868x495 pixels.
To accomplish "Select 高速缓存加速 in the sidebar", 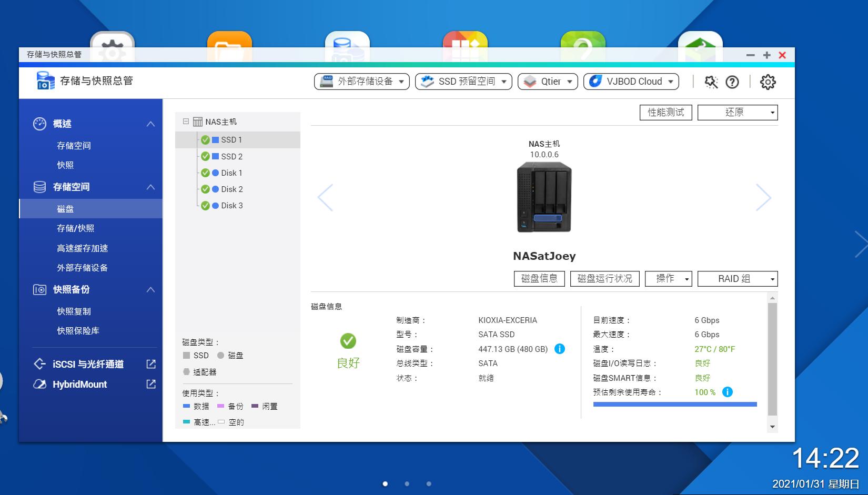I will (x=82, y=248).
